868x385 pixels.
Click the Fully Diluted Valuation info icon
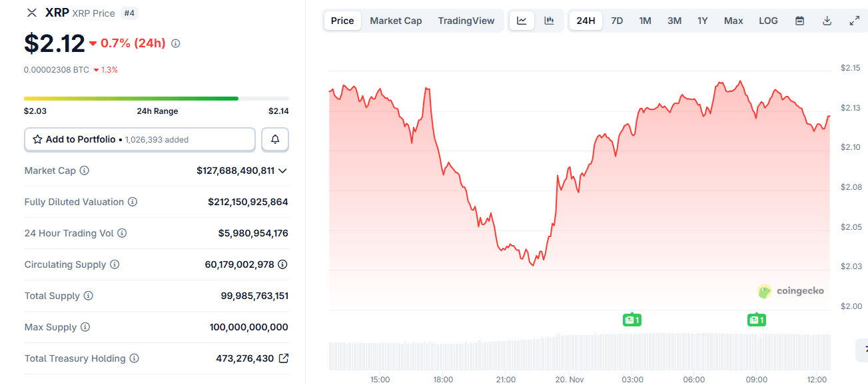pyautogui.click(x=133, y=202)
